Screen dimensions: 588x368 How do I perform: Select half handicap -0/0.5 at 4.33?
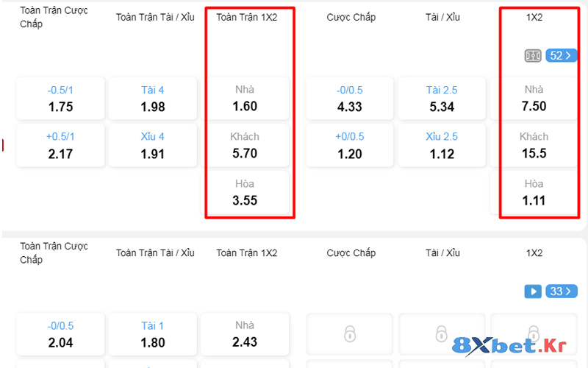point(350,99)
